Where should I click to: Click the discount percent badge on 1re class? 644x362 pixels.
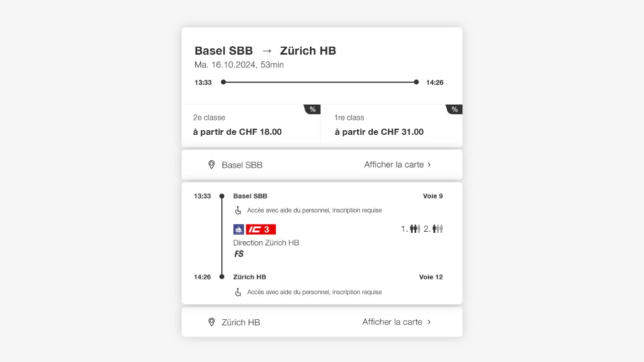(x=455, y=109)
